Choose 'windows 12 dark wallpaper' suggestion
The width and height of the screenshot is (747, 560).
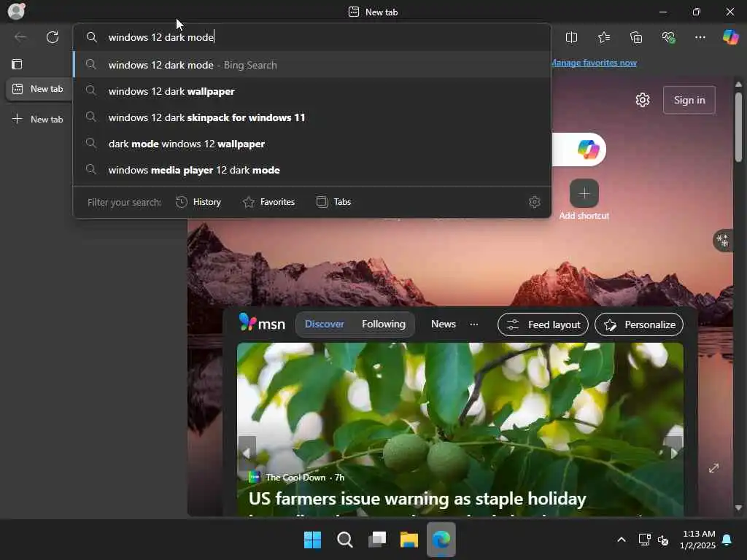click(312, 91)
